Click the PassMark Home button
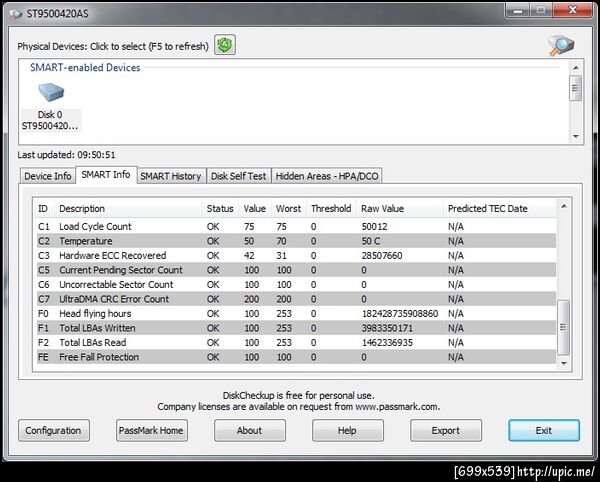Viewport: 600px width, 482px height. click(152, 430)
